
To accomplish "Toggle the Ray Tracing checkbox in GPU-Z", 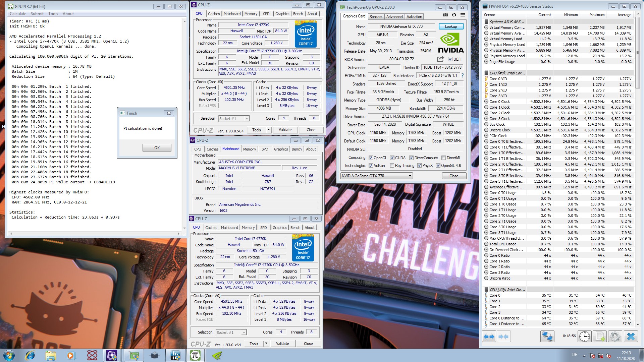I will pyautogui.click(x=392, y=166).
